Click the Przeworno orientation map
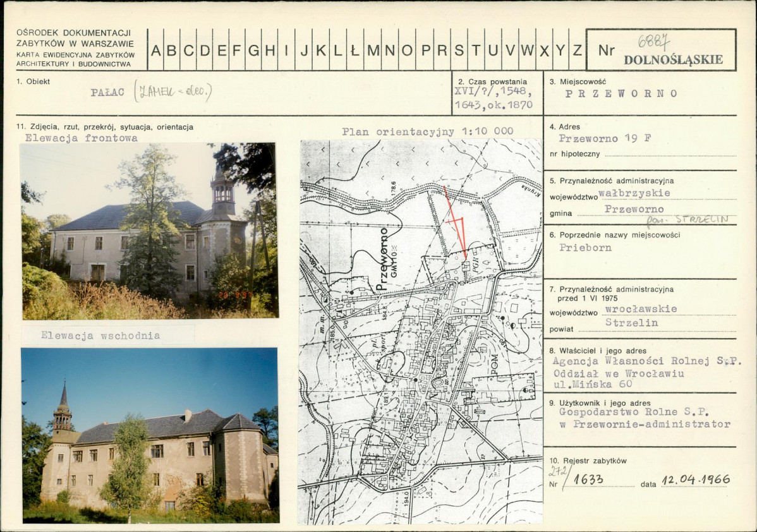This screenshot has height=532, width=757. click(x=421, y=332)
